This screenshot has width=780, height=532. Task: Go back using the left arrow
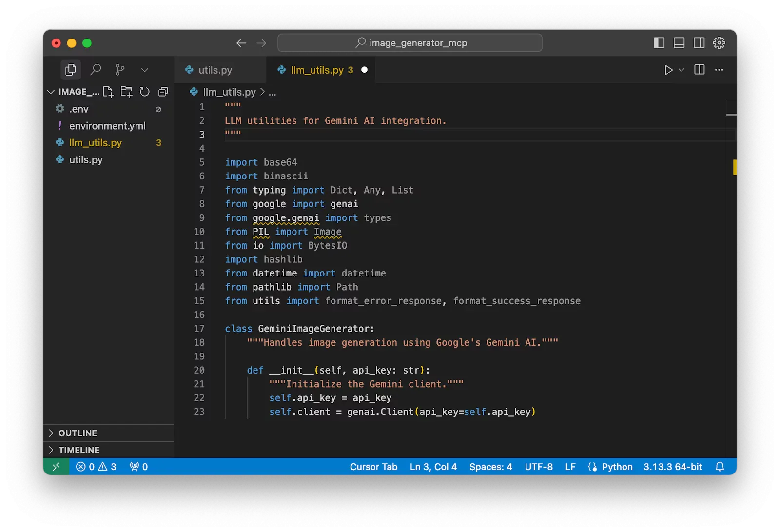pos(241,43)
